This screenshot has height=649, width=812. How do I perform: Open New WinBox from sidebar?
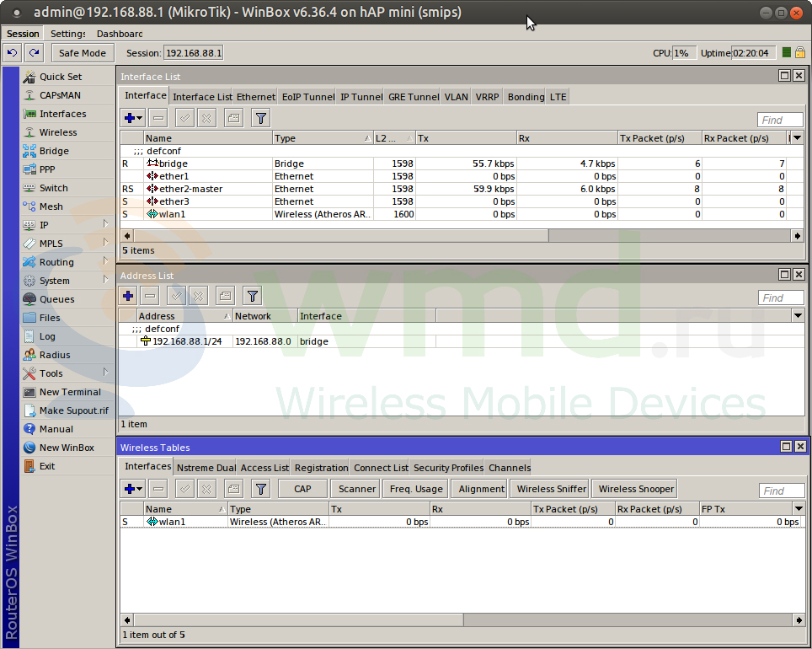click(67, 448)
